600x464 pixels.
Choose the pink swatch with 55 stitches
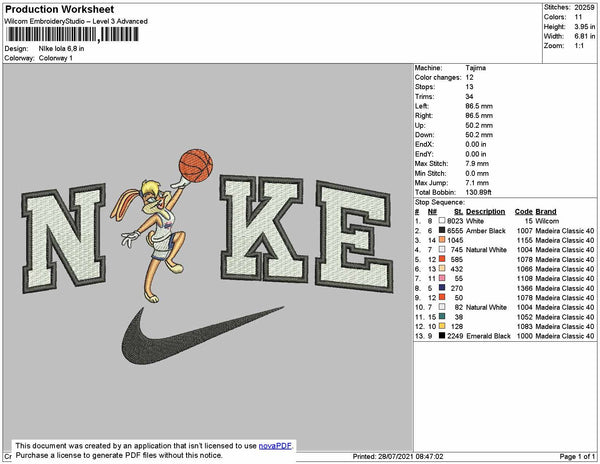click(442, 278)
